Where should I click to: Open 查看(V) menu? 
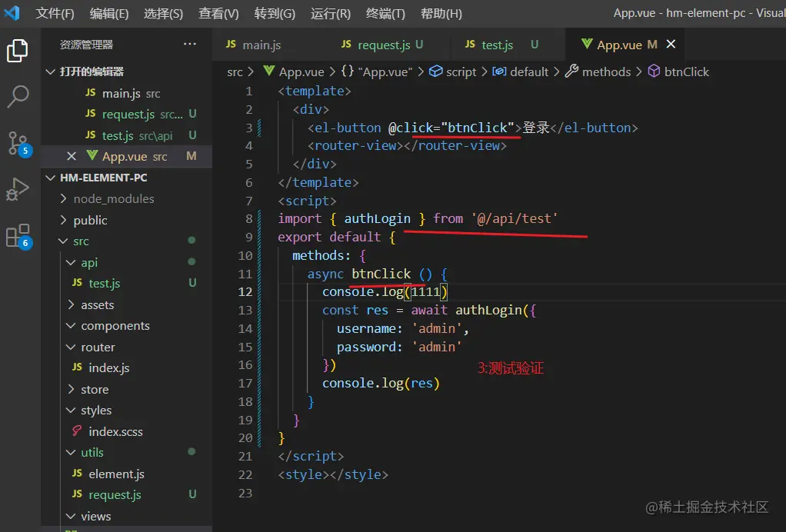(218, 14)
